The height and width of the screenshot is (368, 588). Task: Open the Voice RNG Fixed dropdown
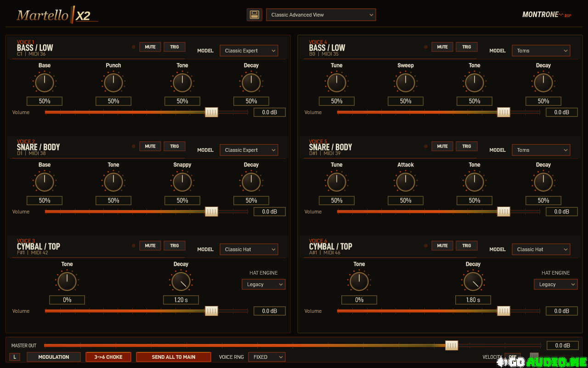pos(267,357)
